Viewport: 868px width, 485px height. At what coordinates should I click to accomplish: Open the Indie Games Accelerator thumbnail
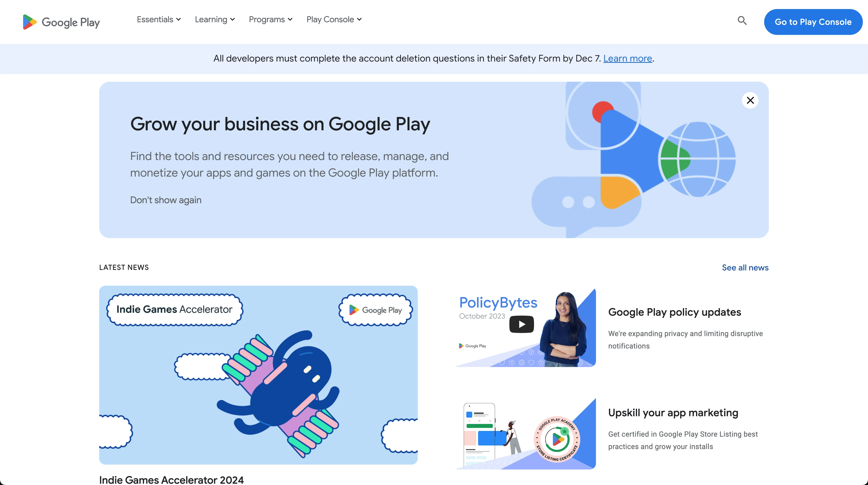pyautogui.click(x=258, y=375)
